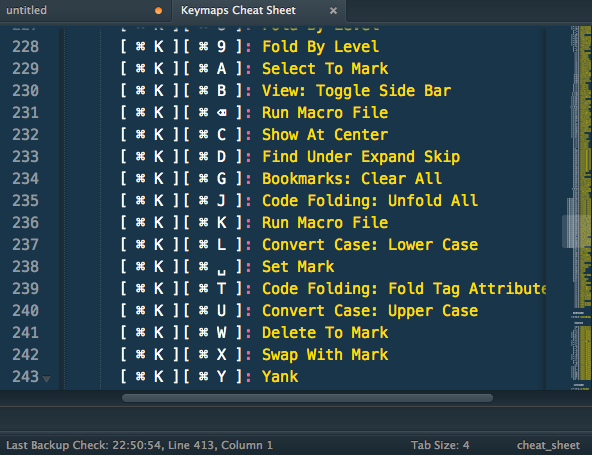Image resolution: width=592 pixels, height=455 pixels.
Task: Open the cheat_sheet syntax selector
Action: point(548,445)
